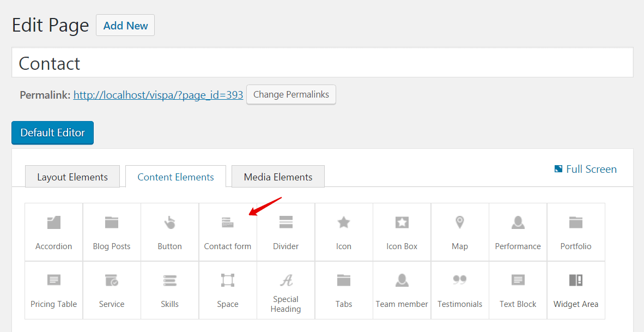644x332 pixels.
Task: Add an Accordion element
Action: point(54,232)
